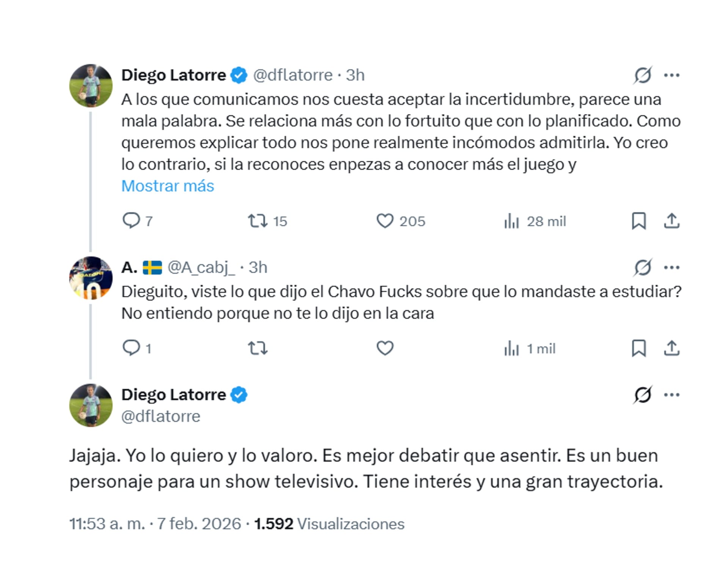Open the @dflatorre handle link in first tweet
Screen dimensions: 728x563
click(292, 75)
